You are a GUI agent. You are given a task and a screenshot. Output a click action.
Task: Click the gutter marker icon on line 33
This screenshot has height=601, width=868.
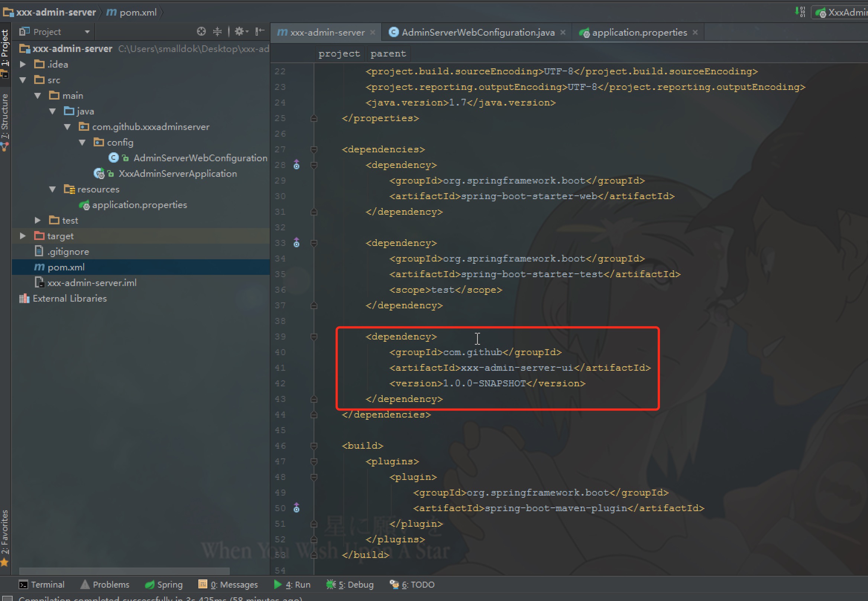click(297, 243)
